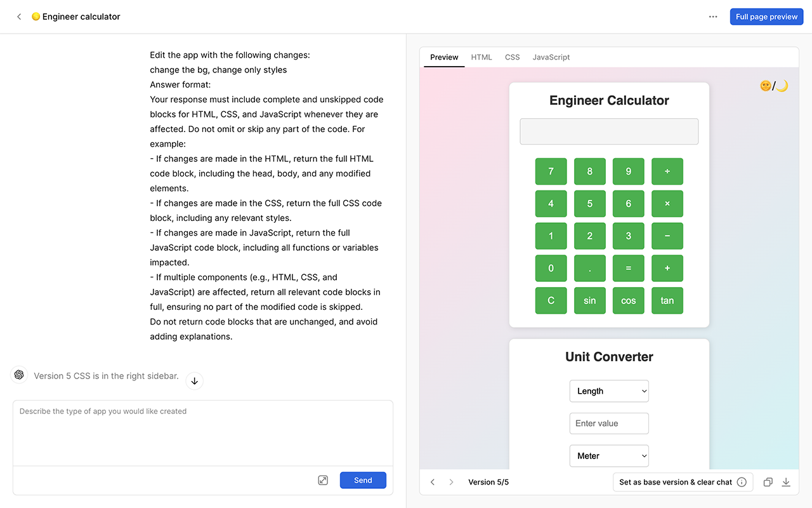Open the Length unit type dropdown
812x508 pixels.
[609, 391]
